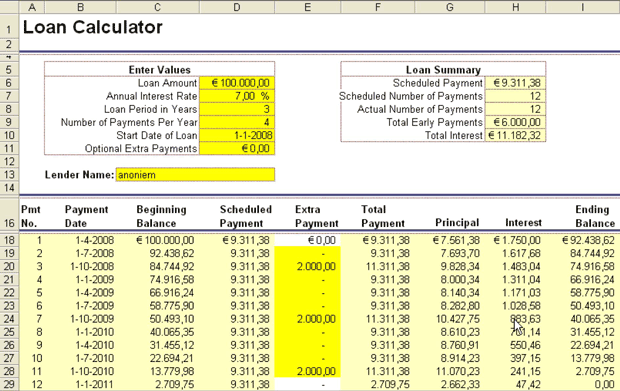Click the Beginning Balance column heading

point(161,216)
